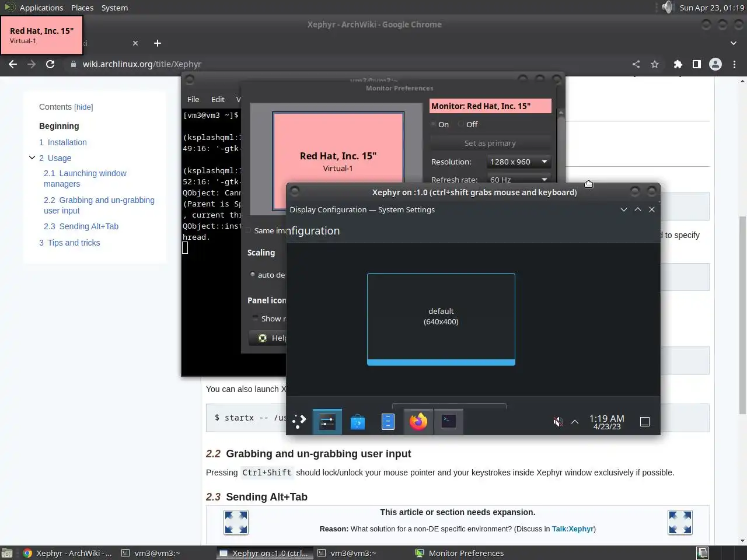Reload the Xephyr ArchWiki page
Image resolution: width=747 pixels, height=560 pixels.
(x=50, y=64)
